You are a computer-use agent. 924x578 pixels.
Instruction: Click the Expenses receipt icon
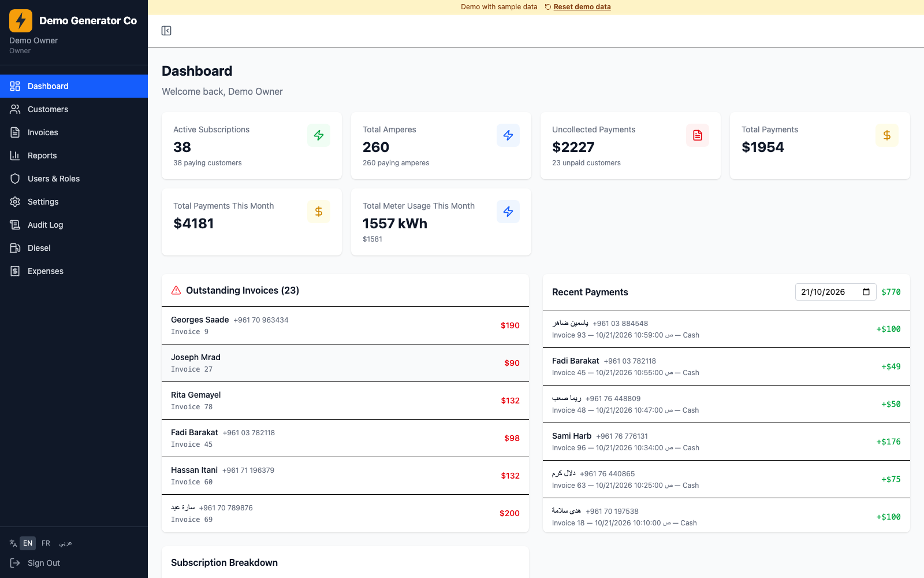15,271
